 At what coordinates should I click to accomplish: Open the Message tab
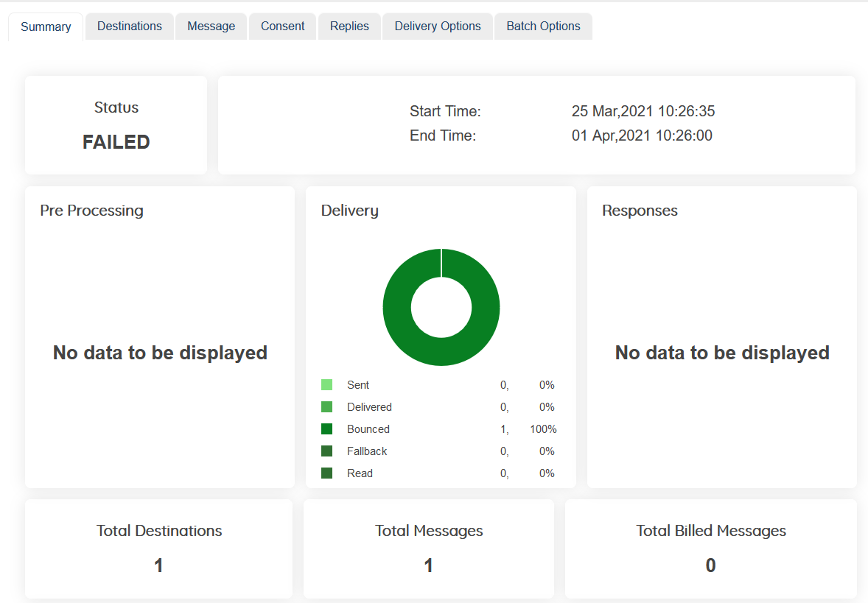pos(211,27)
